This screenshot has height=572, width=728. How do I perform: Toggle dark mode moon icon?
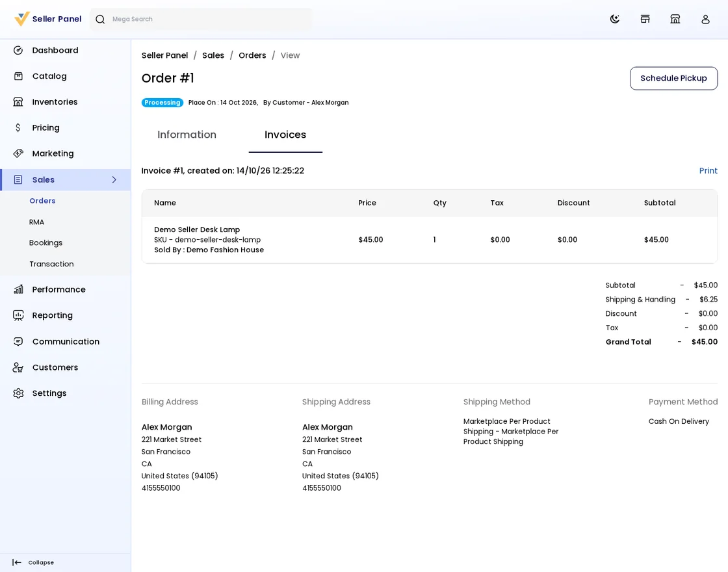coord(615,19)
